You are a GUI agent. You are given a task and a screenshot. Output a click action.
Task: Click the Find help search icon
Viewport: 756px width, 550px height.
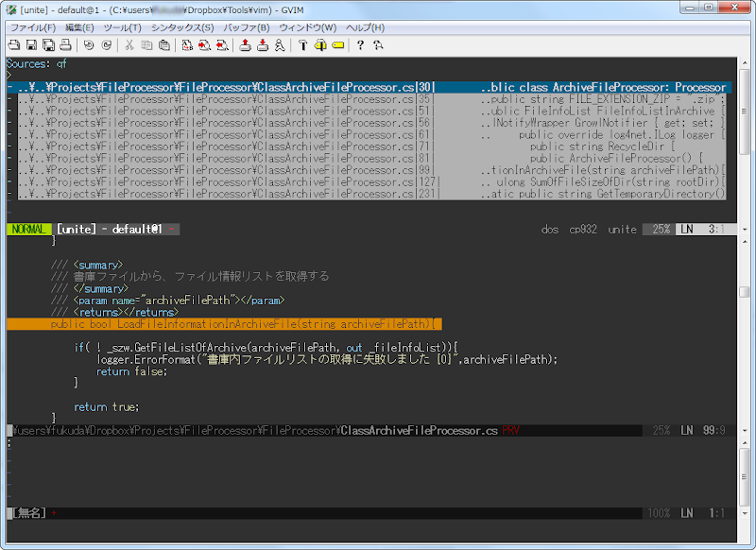click(x=378, y=45)
